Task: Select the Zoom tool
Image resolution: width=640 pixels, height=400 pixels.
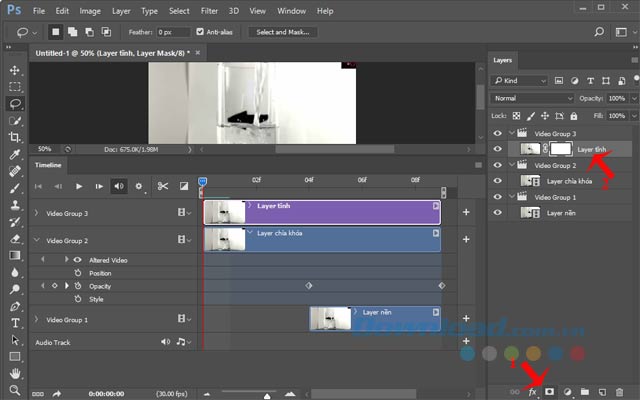Action: coord(15,389)
